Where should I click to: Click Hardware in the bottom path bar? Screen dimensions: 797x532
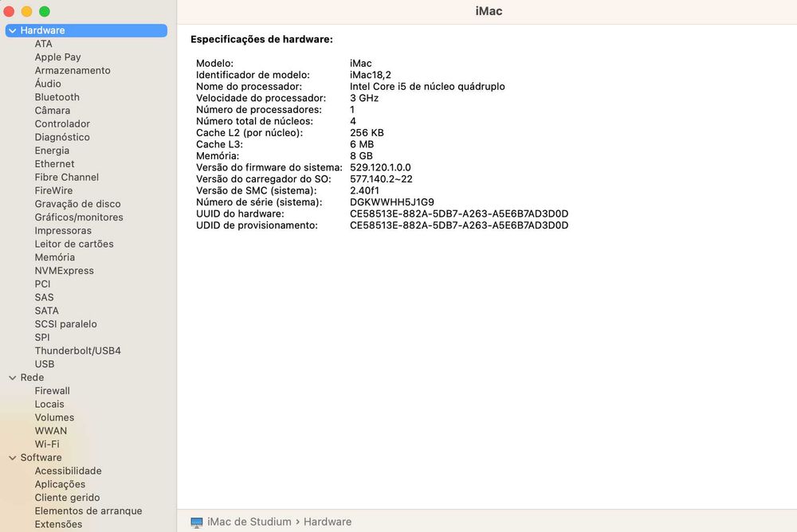click(x=328, y=522)
